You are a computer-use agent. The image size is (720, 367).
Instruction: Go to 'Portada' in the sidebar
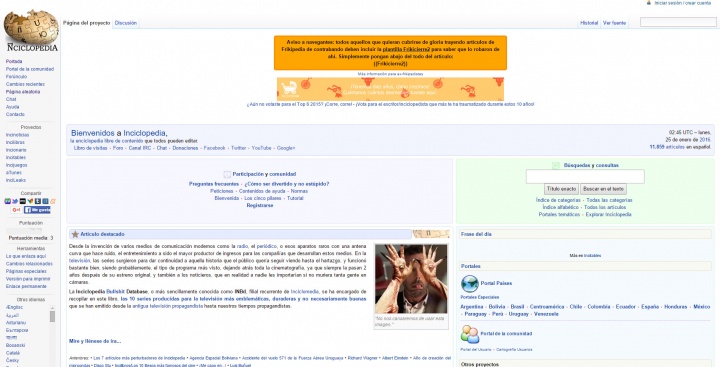(14, 62)
